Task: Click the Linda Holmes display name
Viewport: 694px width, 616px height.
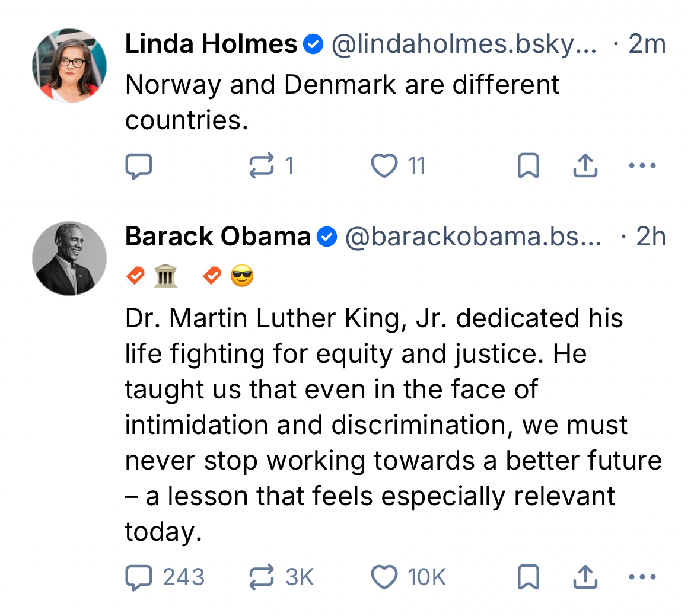Action: point(211,44)
